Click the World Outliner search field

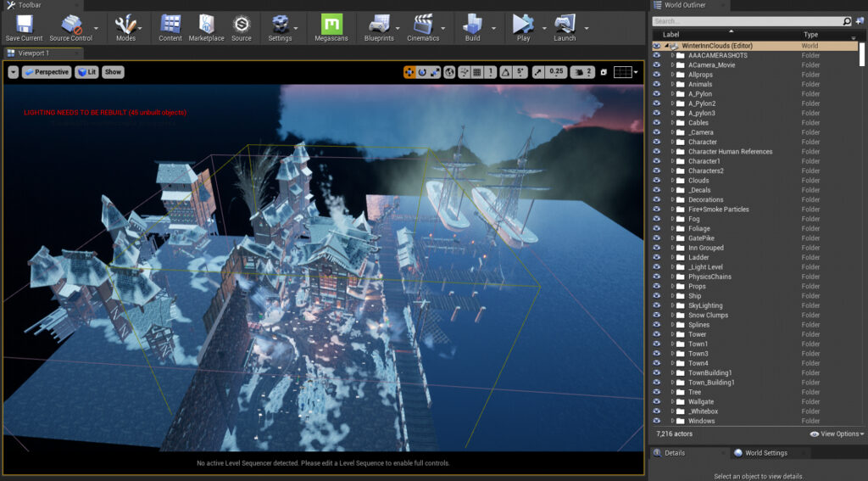(x=746, y=21)
